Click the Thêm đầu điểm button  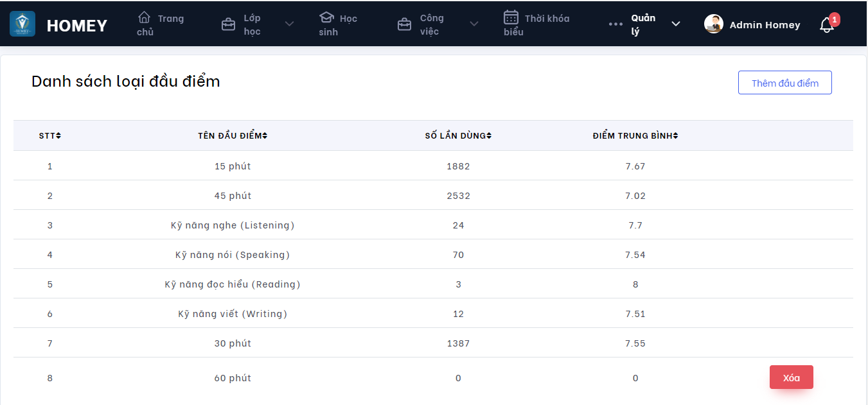pos(784,83)
